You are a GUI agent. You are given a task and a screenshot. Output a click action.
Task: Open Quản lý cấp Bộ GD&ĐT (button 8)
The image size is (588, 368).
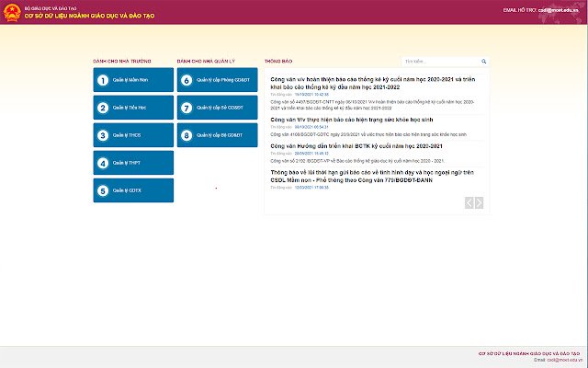(x=217, y=135)
